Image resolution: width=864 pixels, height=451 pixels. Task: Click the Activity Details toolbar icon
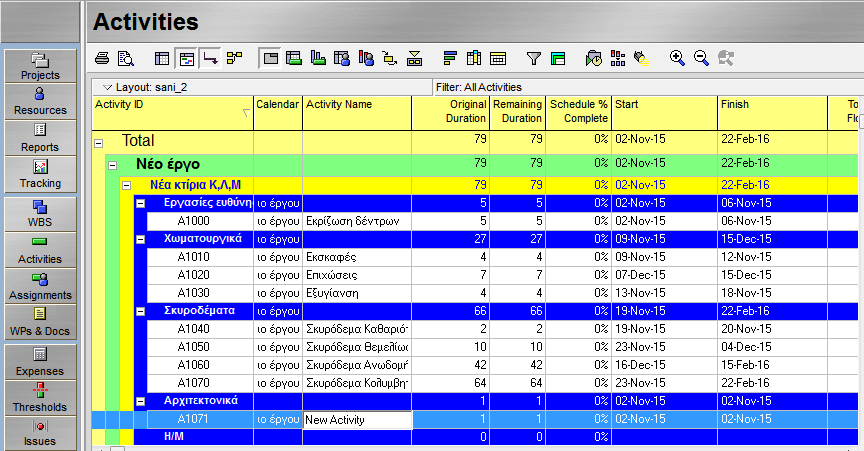[414, 58]
